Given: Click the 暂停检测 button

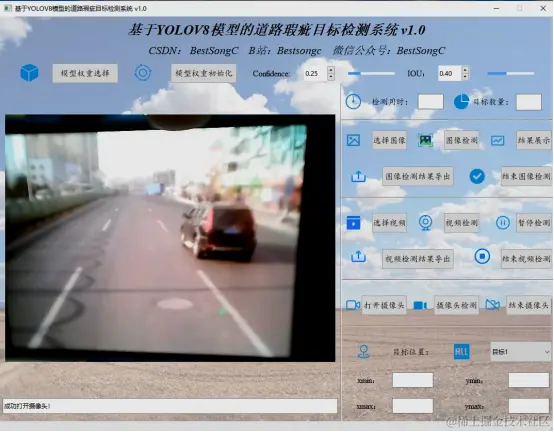Looking at the screenshot, I should click(534, 223).
